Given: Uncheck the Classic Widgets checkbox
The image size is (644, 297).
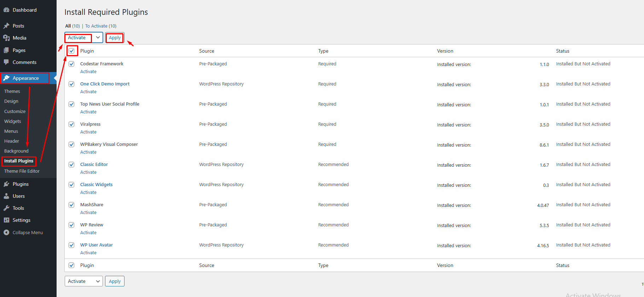Looking at the screenshot, I should [x=71, y=185].
